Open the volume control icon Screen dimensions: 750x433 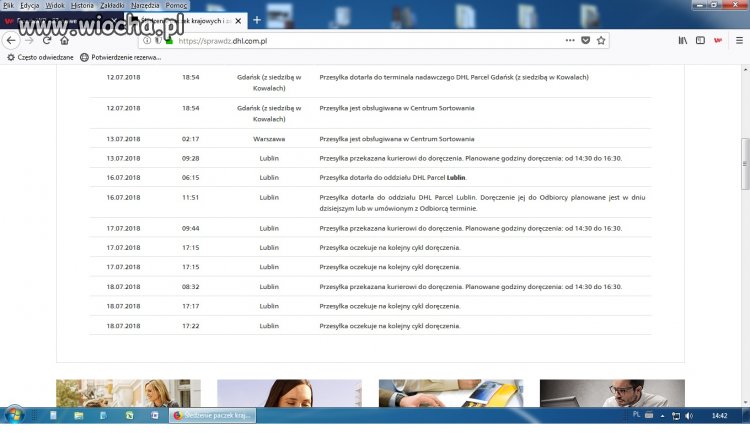pos(689,416)
